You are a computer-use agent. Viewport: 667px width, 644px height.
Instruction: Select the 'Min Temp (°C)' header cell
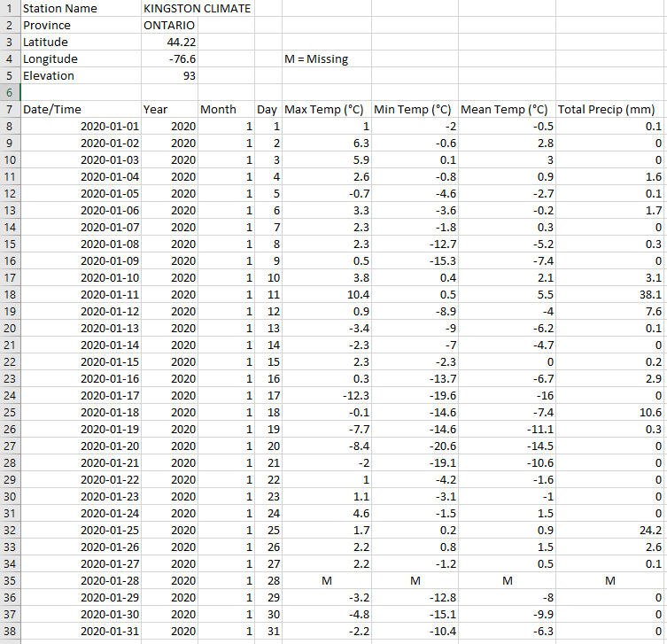[415, 109]
